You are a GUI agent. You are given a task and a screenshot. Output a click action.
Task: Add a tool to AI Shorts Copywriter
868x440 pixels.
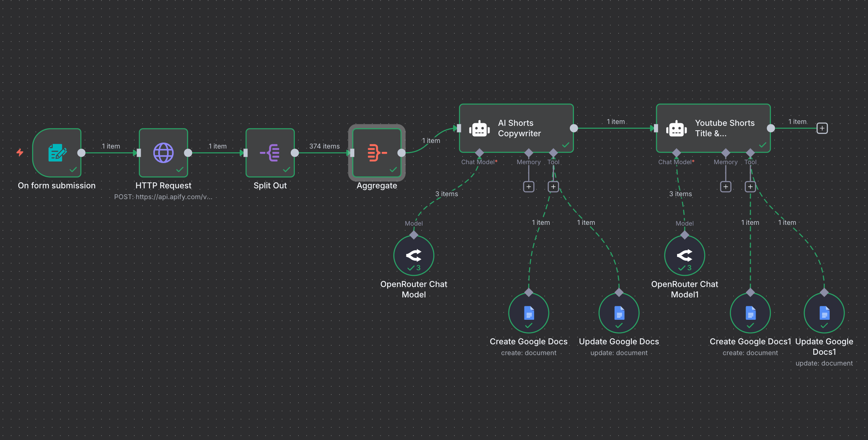[553, 186]
